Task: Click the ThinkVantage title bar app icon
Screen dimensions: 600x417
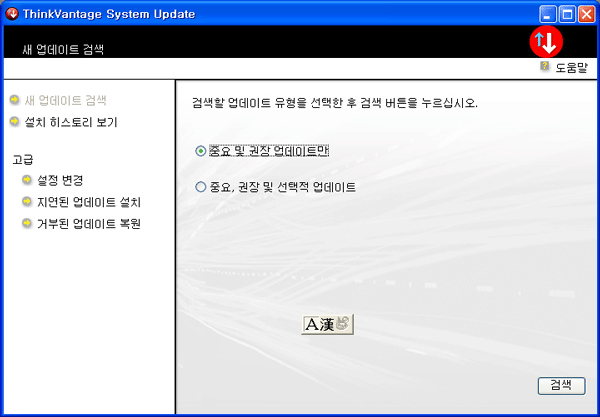Action: pos(12,14)
